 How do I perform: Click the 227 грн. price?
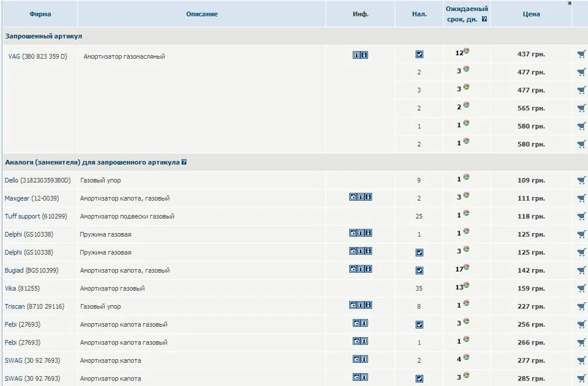pyautogui.click(x=531, y=306)
